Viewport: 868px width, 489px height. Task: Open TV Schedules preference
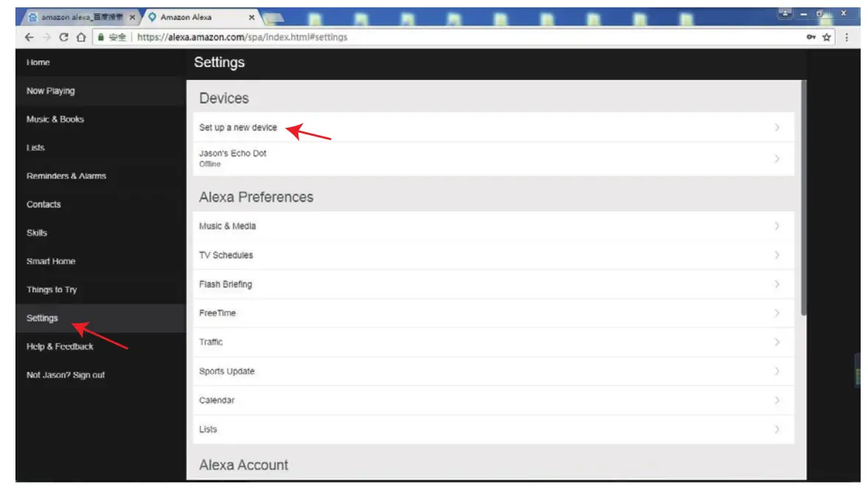point(493,255)
